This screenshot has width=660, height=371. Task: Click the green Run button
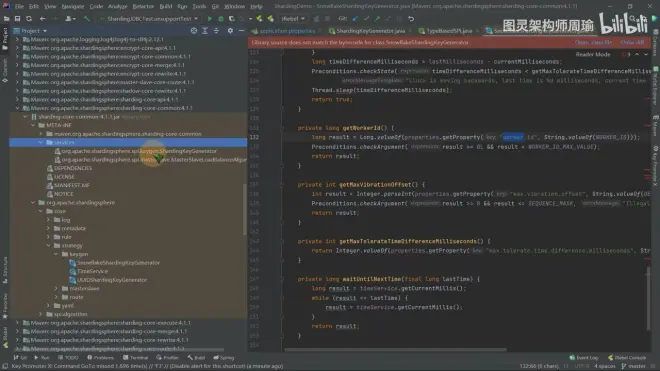pos(210,19)
